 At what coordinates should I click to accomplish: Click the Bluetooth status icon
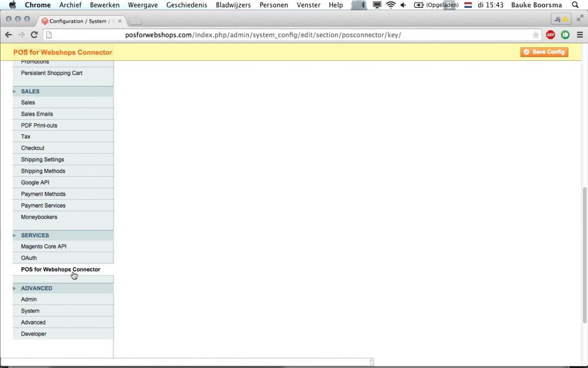(363, 5)
